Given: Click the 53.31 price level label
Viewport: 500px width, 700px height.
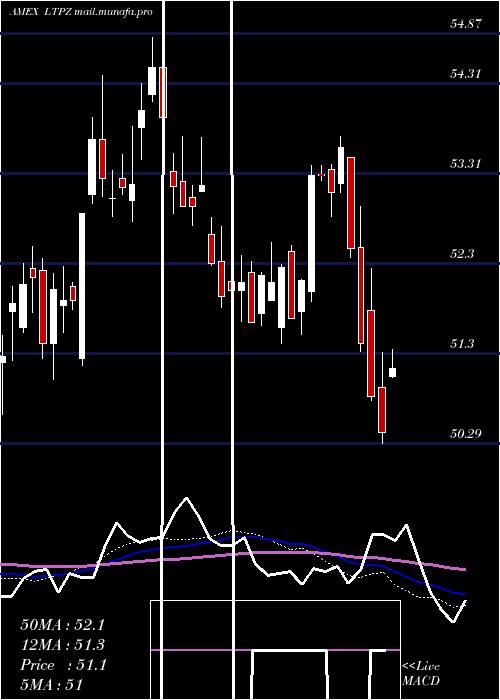Looking at the screenshot, I should (x=466, y=164).
